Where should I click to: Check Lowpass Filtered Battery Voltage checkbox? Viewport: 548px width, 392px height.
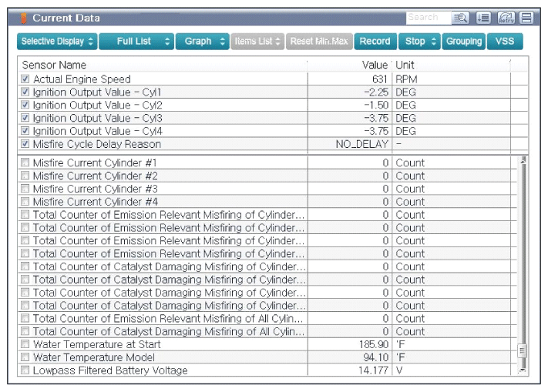click(25, 370)
